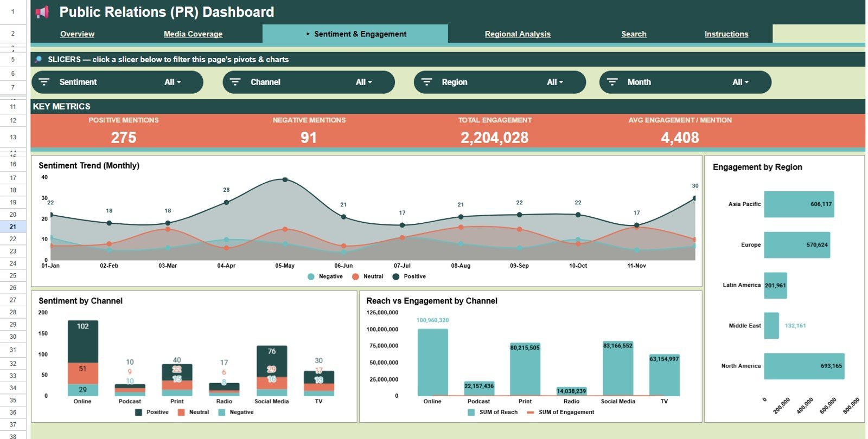Image resolution: width=868 pixels, height=439 pixels.
Task: Click the megaphone icon beside dashboard title
Action: coord(42,12)
